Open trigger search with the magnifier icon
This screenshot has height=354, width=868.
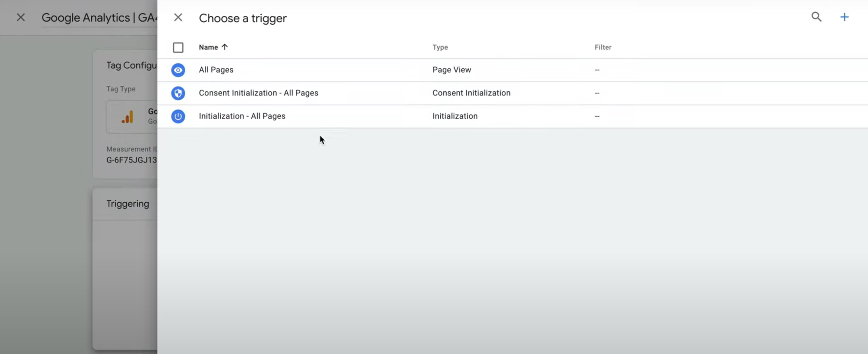816,17
